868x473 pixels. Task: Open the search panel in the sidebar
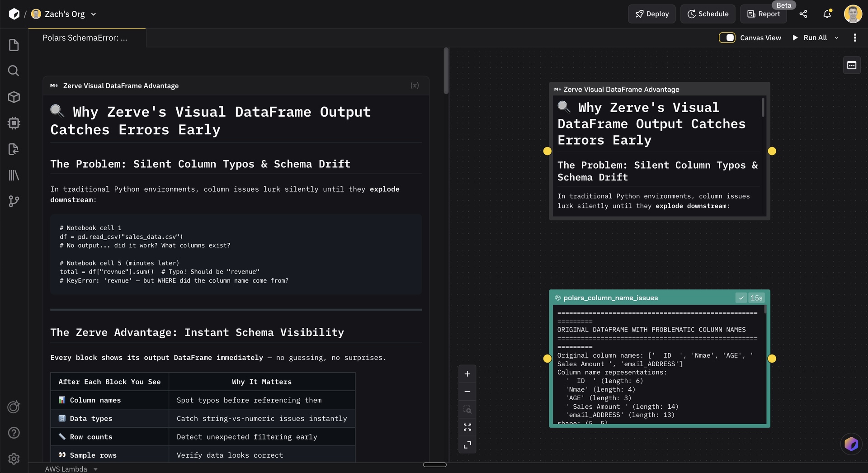coord(14,71)
